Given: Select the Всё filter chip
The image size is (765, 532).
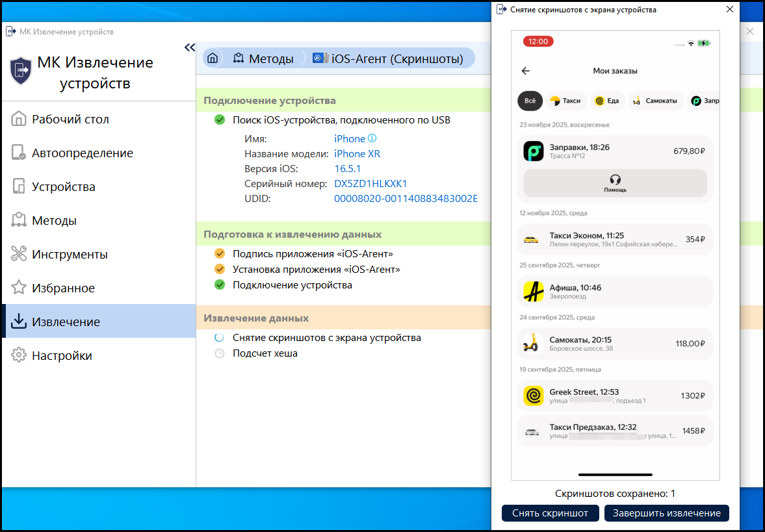Looking at the screenshot, I should tap(530, 101).
